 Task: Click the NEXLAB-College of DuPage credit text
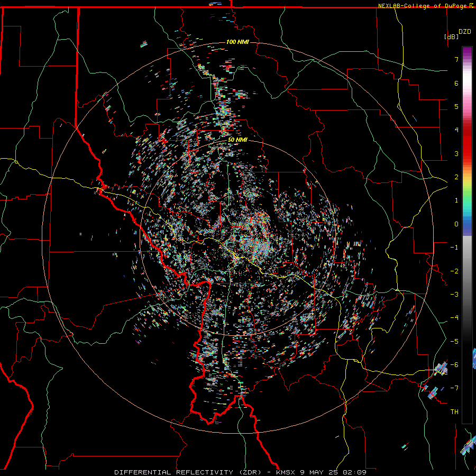(x=423, y=6)
